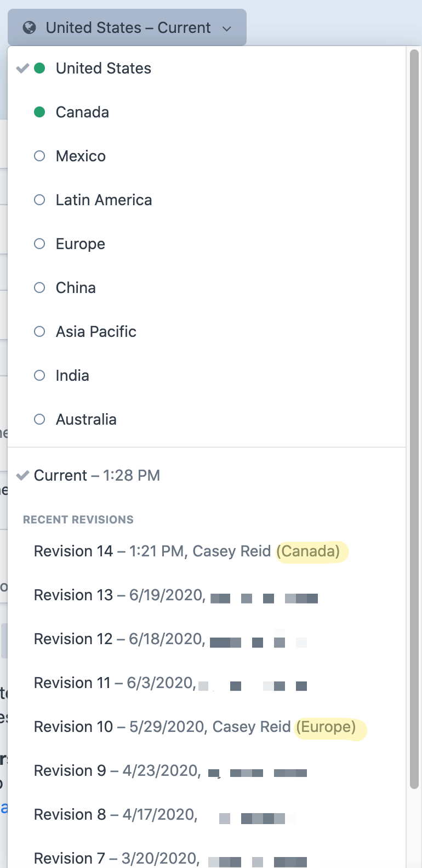Select the Mexico radio button

point(39,156)
